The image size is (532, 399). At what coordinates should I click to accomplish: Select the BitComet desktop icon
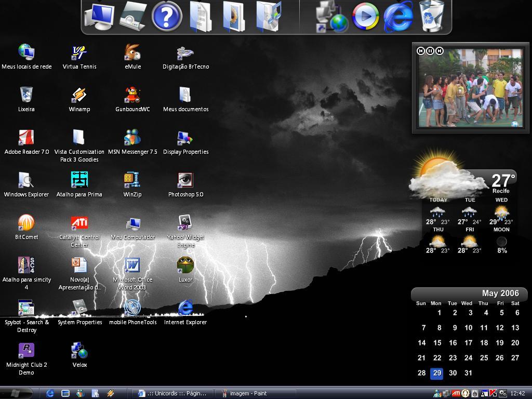26,228
